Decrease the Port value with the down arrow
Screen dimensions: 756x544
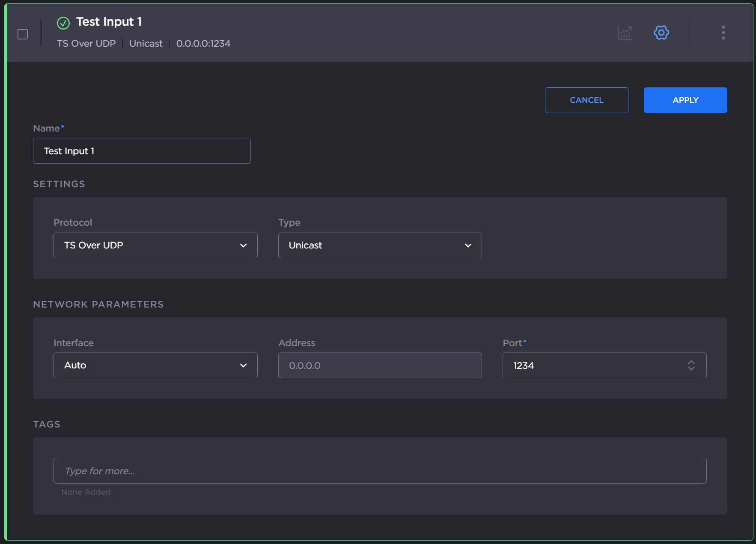(691, 368)
